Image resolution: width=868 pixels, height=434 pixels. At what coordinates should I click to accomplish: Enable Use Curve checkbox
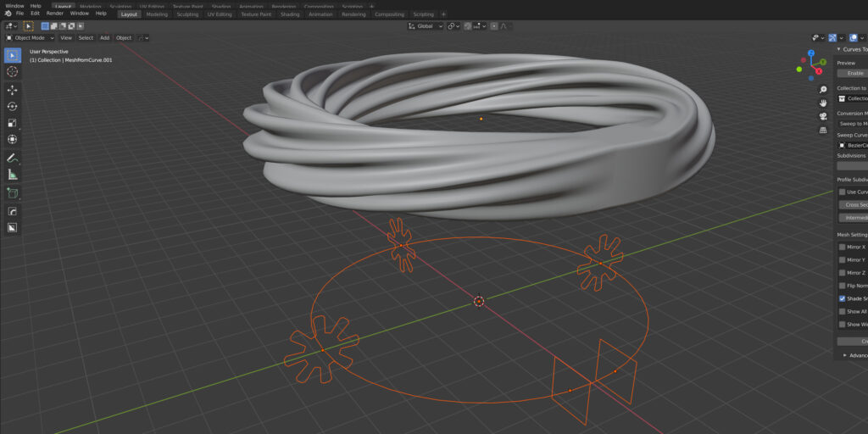(x=842, y=192)
